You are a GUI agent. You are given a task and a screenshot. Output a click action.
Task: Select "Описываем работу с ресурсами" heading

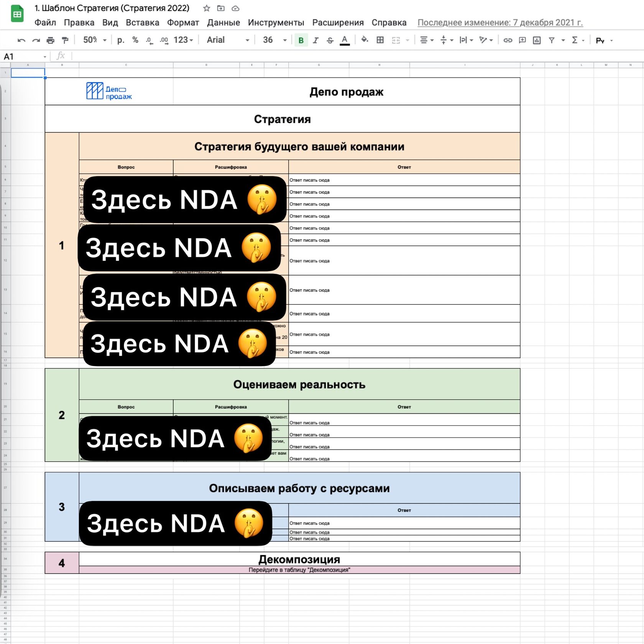coord(299,488)
